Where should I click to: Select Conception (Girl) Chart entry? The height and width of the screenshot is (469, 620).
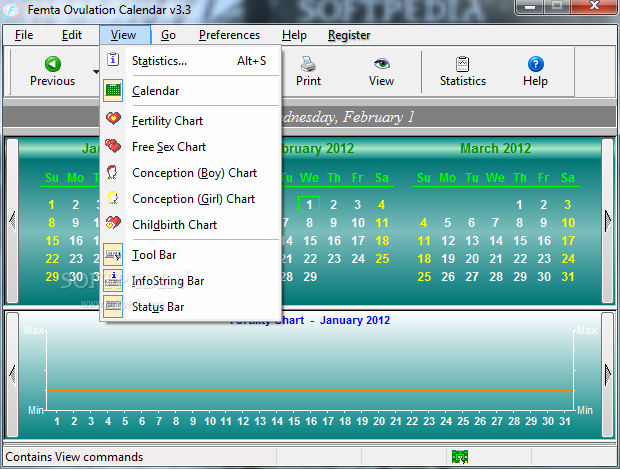pos(191,199)
